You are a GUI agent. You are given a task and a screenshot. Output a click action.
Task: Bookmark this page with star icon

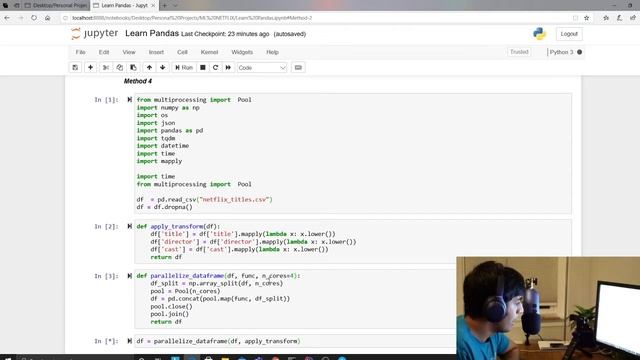click(587, 18)
